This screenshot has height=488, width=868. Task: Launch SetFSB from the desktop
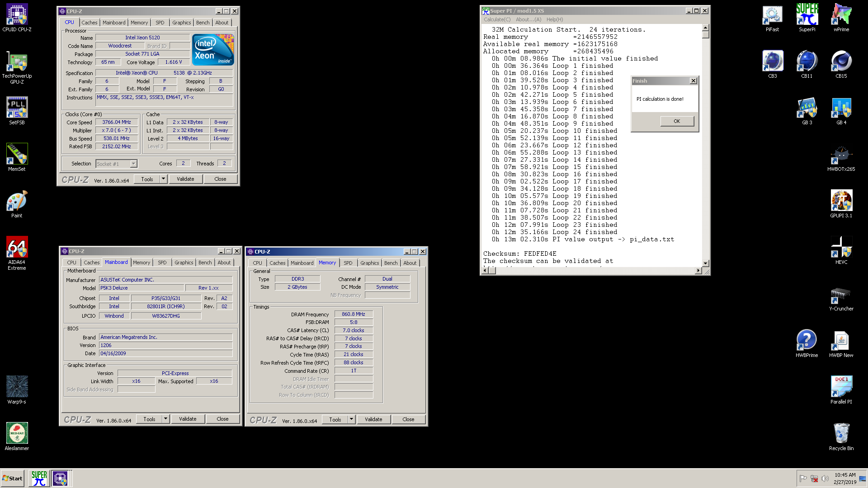(x=17, y=111)
